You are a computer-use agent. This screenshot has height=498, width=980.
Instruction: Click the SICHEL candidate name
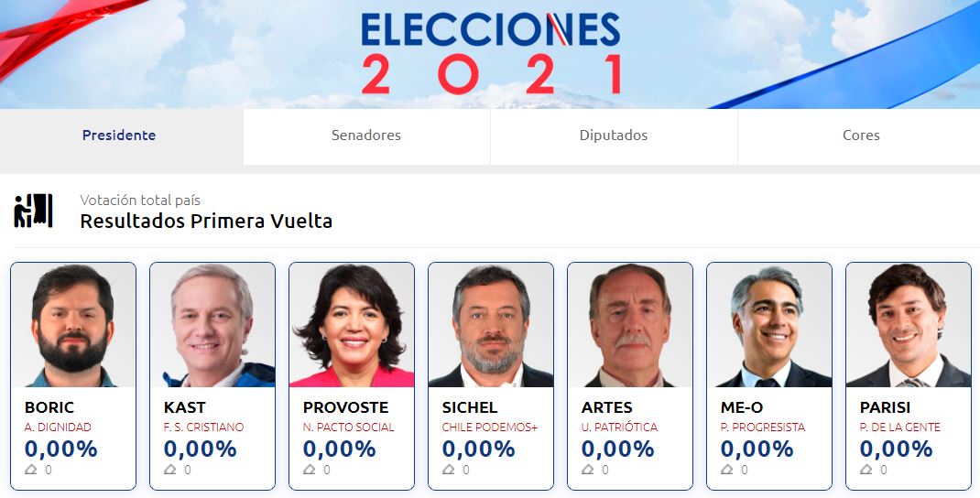click(470, 407)
